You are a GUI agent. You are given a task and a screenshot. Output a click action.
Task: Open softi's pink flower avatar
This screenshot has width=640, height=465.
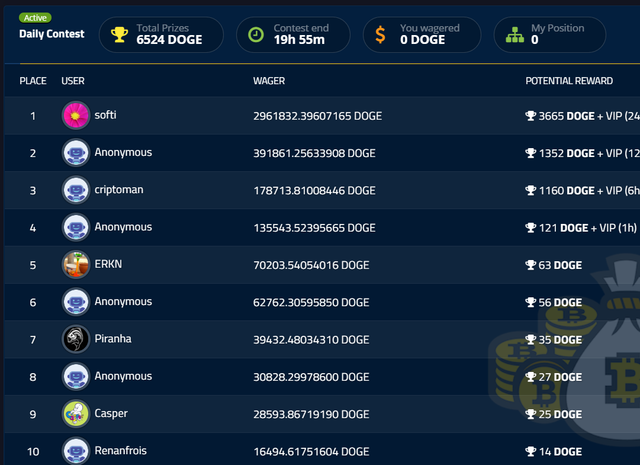click(76, 116)
